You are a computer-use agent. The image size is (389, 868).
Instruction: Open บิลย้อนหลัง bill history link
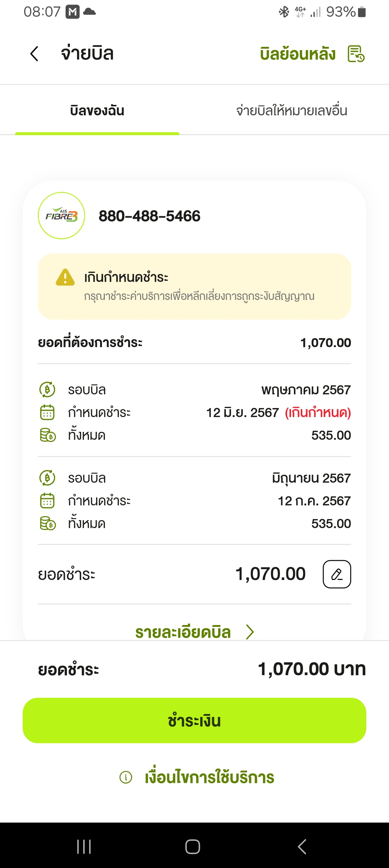(x=298, y=54)
